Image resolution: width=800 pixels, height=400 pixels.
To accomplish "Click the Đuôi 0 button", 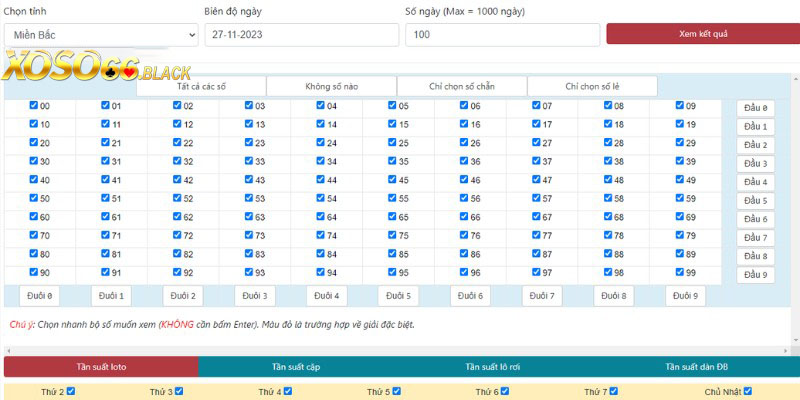I will point(39,296).
